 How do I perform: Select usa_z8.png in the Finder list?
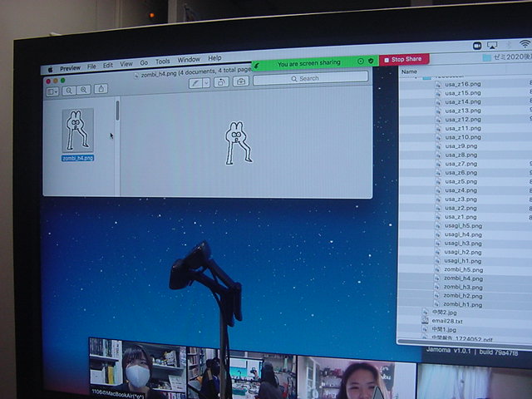[461, 155]
